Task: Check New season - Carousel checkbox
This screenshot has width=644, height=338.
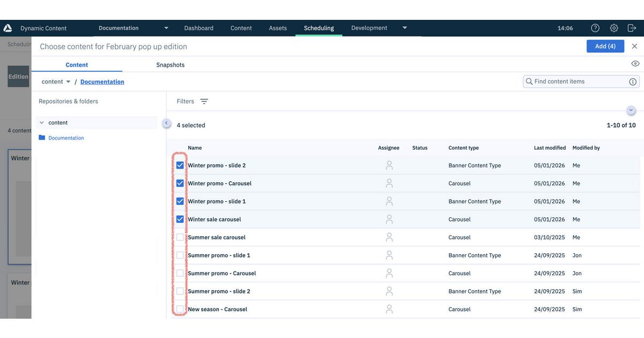Action: (x=180, y=309)
